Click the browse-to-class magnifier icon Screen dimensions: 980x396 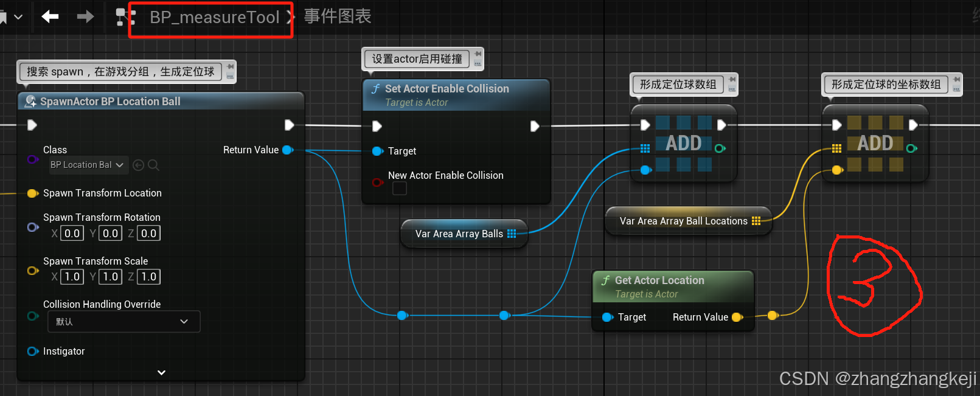coord(154,165)
